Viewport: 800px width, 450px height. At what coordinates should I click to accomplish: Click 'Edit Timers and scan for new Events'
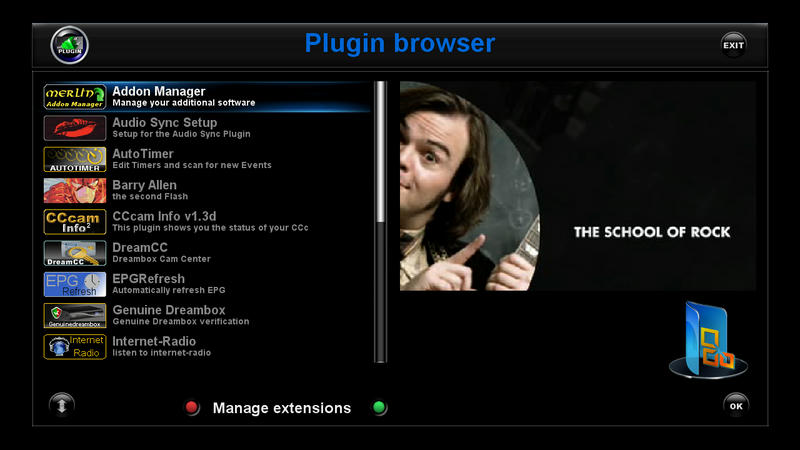pos(192,165)
